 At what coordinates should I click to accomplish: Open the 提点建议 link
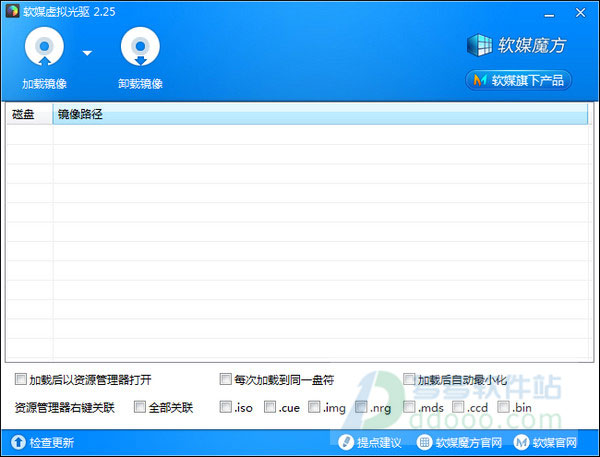(379, 443)
